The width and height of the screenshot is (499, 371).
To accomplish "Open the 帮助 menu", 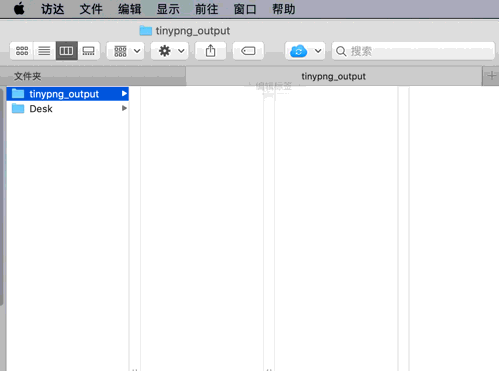I will tap(284, 9).
